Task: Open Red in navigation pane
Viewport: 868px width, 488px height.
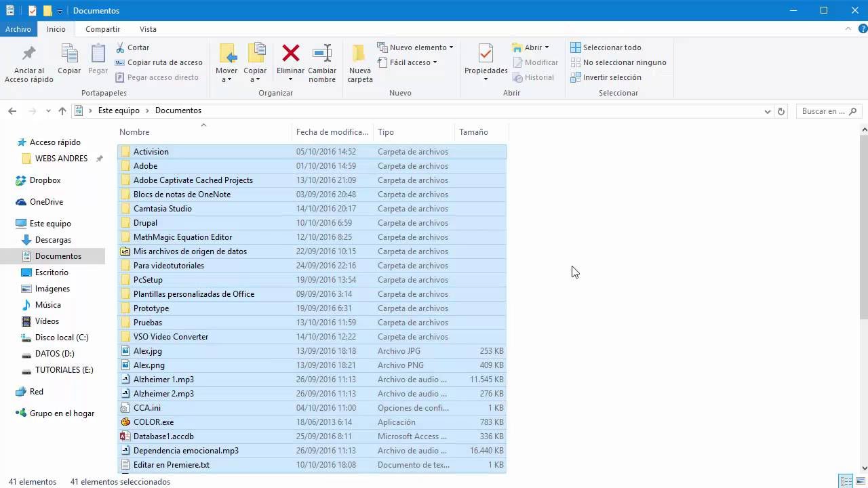Action: [36, 392]
